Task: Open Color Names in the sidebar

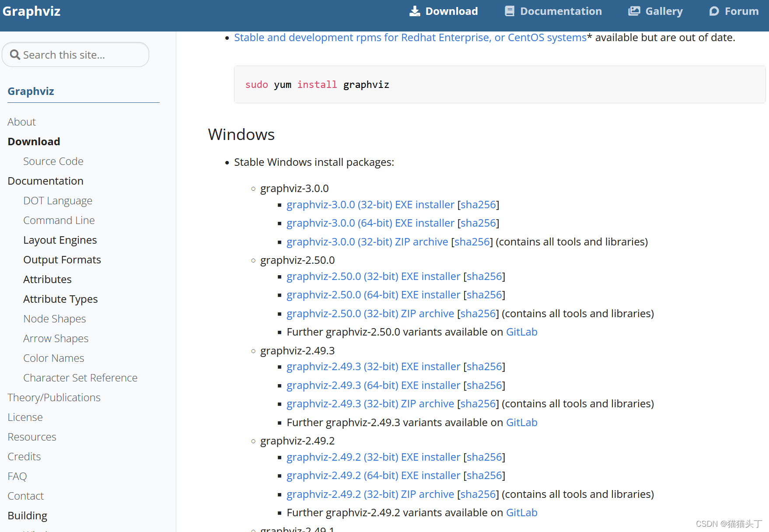Action: [53, 358]
